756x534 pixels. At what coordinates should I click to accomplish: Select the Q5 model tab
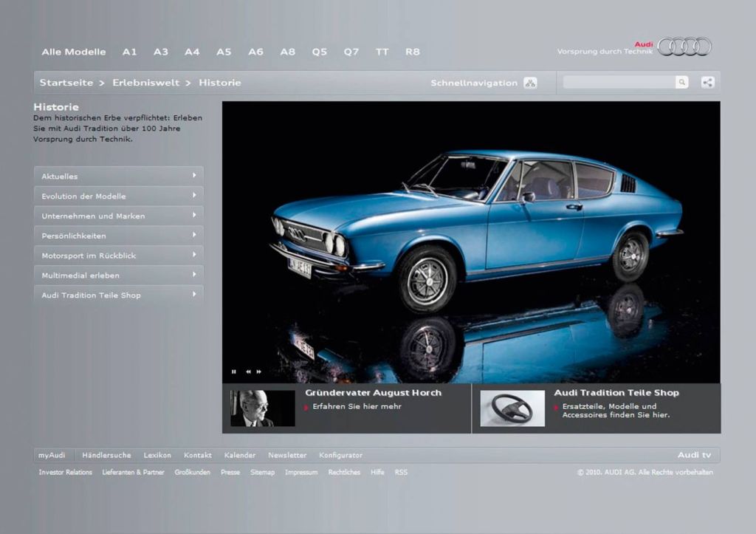pyautogui.click(x=320, y=52)
